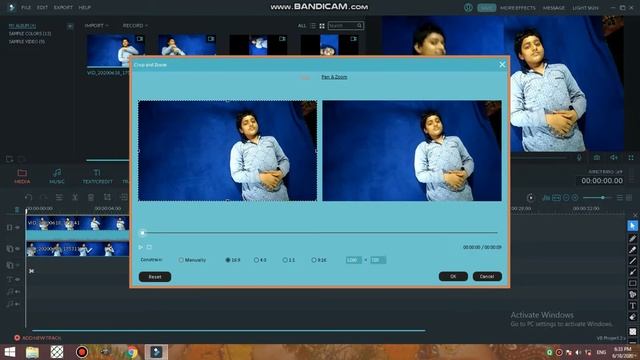Screen dimensions: 640x360
Task: Click ADD NEW TRACK
Action: 38,338
